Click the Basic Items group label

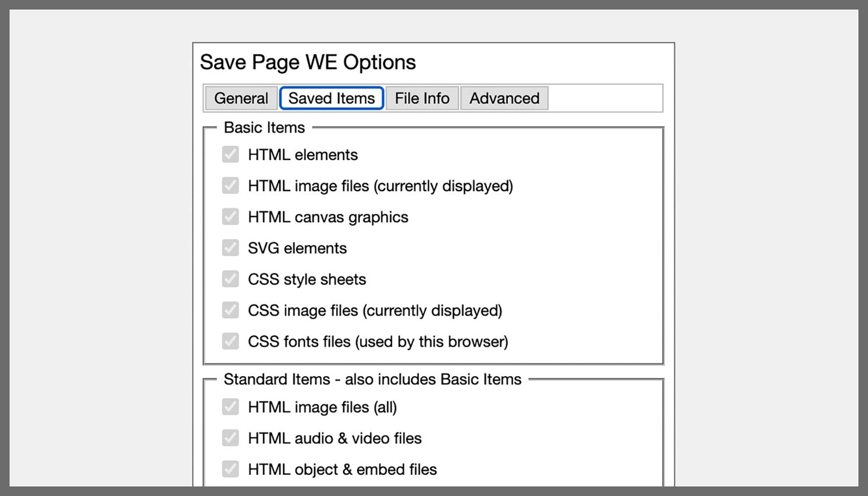pos(264,127)
